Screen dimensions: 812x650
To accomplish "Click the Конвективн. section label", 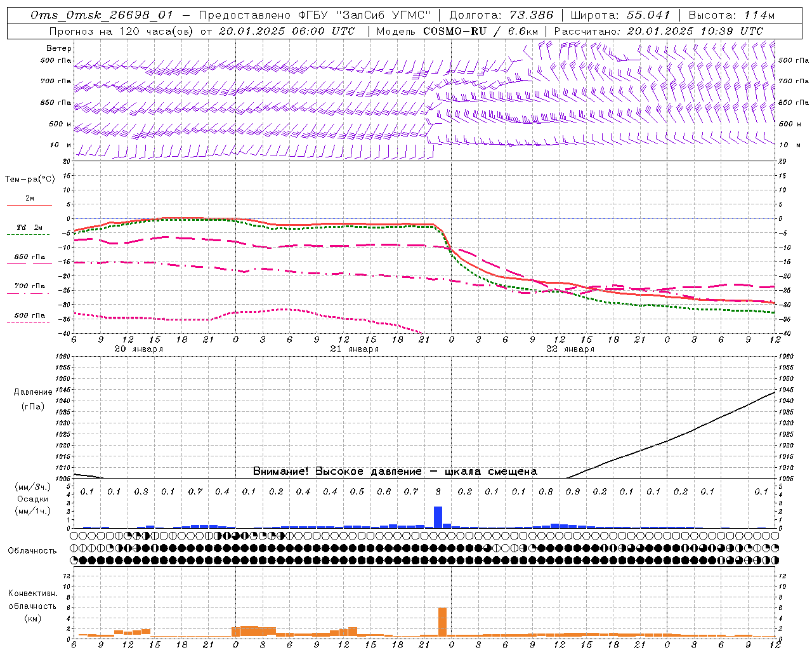I will pyautogui.click(x=32, y=594).
